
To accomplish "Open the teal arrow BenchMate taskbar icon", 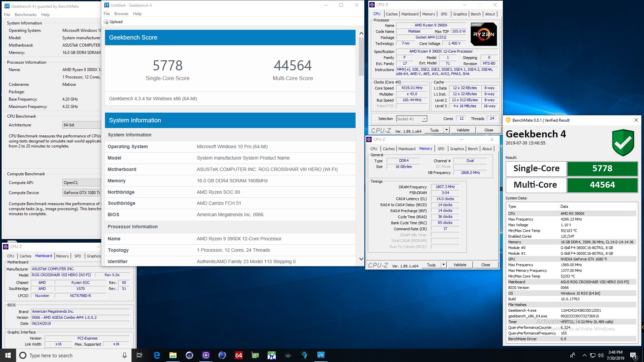I will 304,355.
